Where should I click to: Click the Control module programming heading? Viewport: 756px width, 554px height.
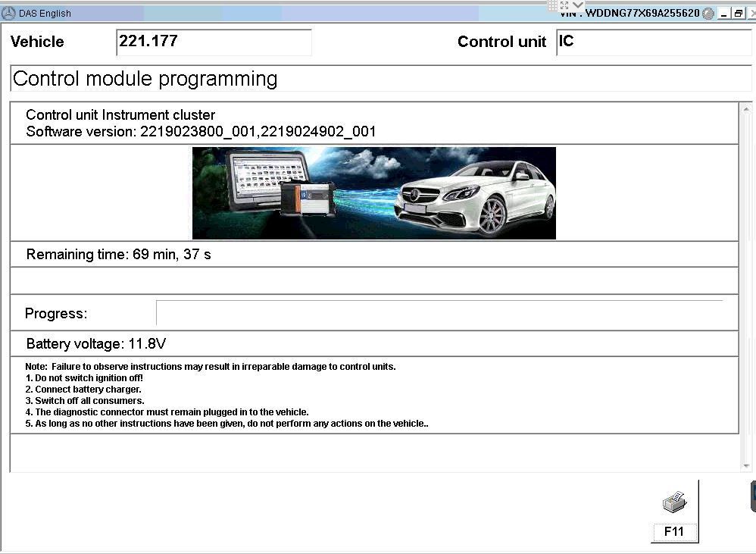pos(145,79)
